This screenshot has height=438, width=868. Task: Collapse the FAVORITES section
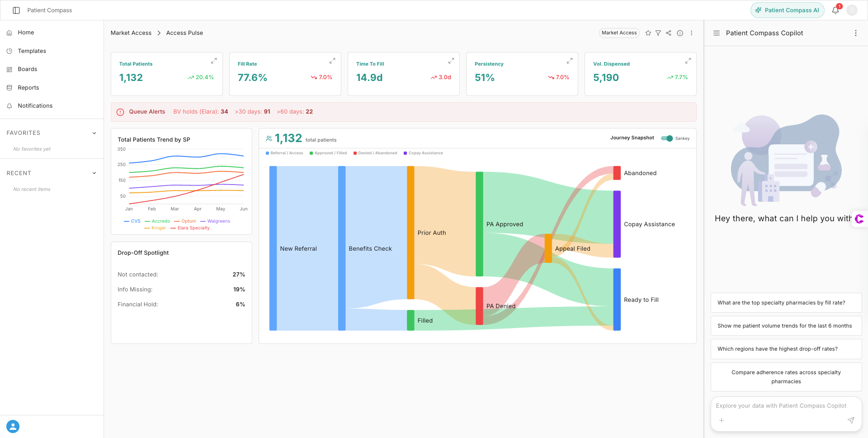coord(94,133)
